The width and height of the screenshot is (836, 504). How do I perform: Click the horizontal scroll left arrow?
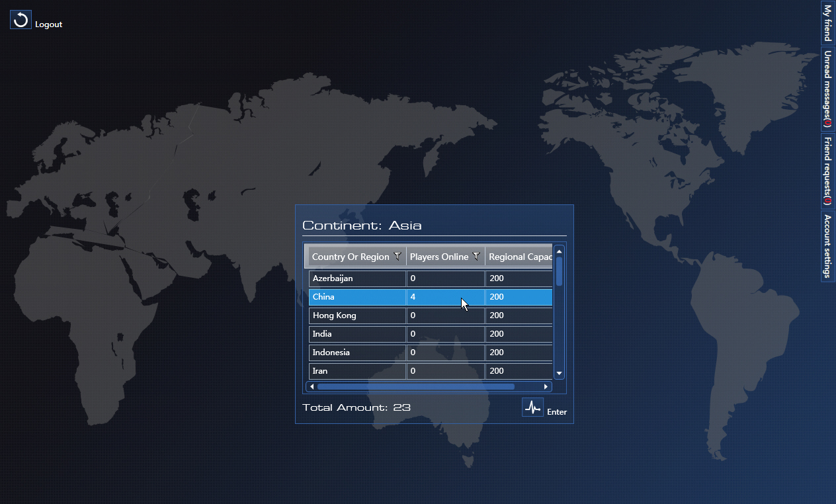(x=312, y=386)
